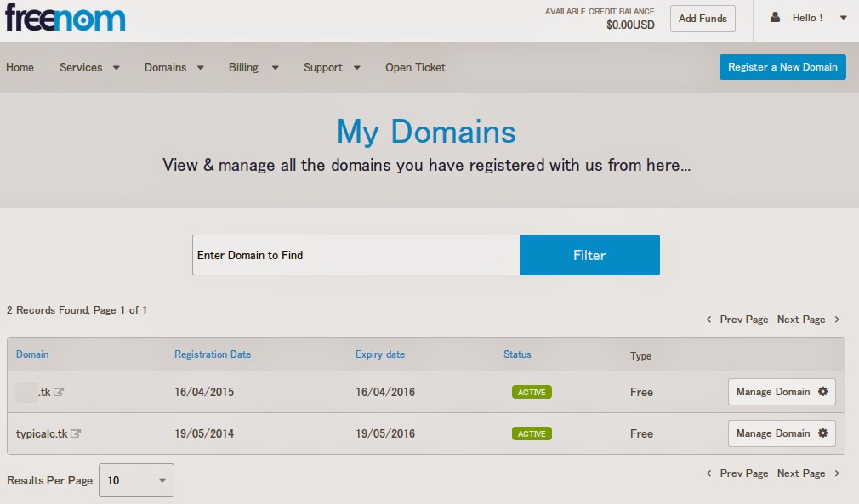
Task: Click bottom Next Page link
Action: point(801,473)
